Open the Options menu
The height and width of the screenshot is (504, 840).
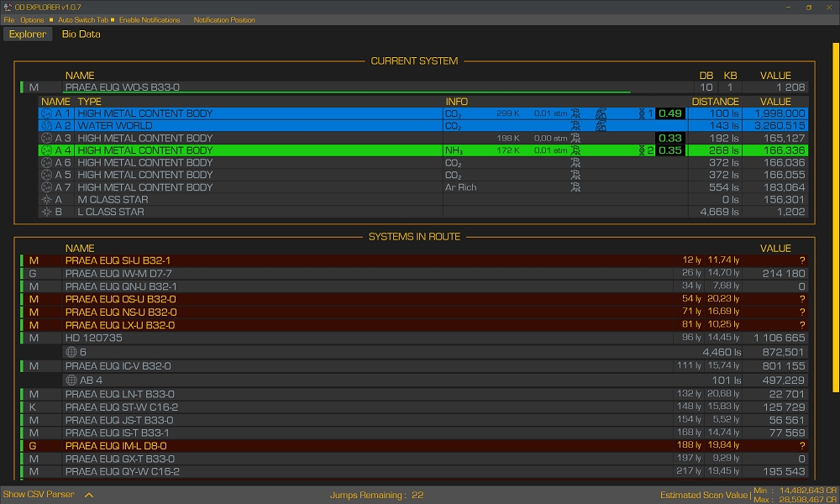tap(32, 20)
